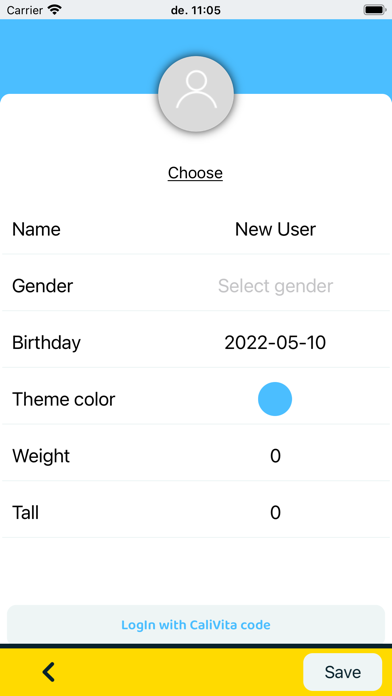Image resolution: width=392 pixels, height=696 pixels.
Task: Tap the Weight row label
Action: click(x=41, y=456)
